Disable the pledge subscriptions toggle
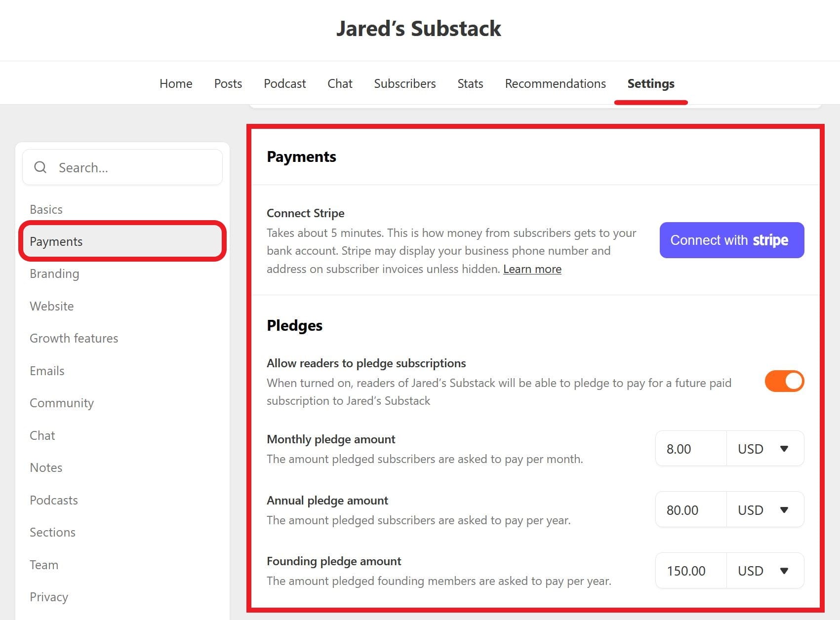This screenshot has height=620, width=840. (x=784, y=381)
